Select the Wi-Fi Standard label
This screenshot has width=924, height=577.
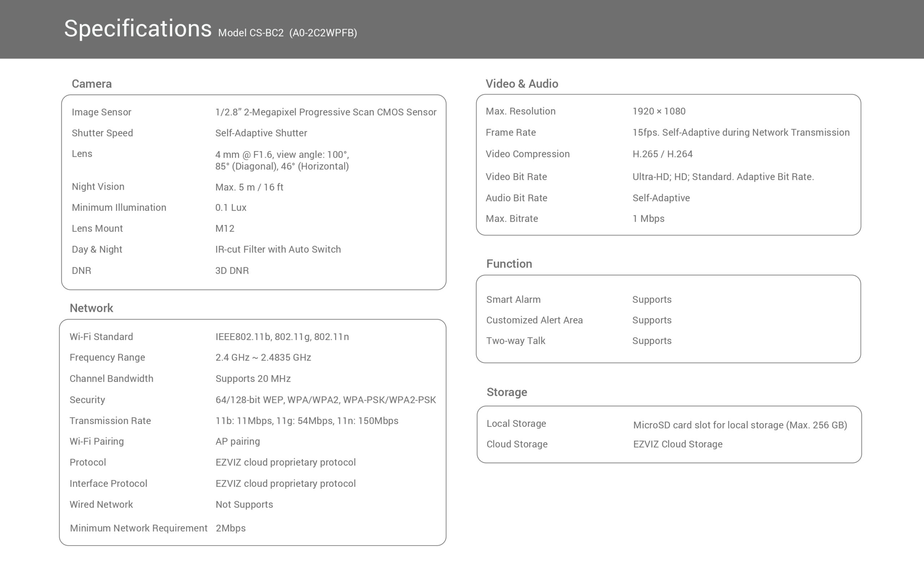click(101, 336)
